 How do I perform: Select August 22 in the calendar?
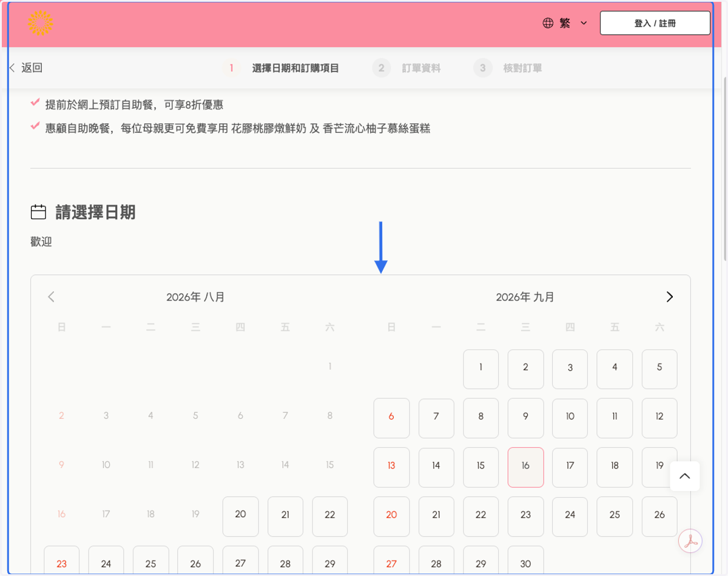330,517
